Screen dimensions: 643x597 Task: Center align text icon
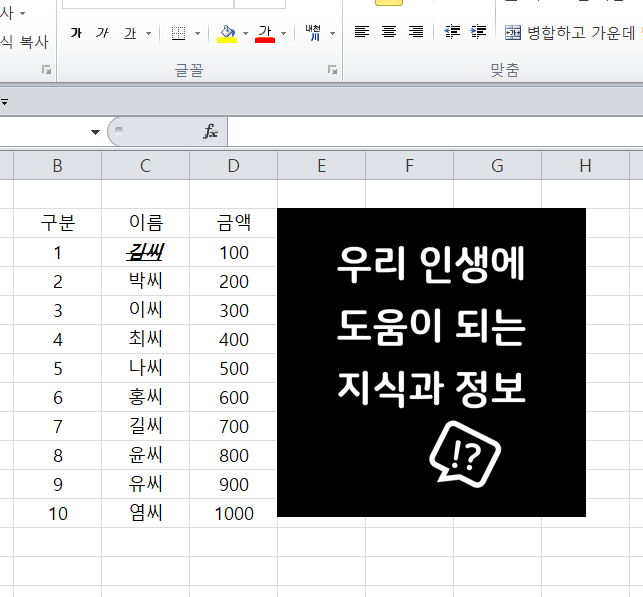(389, 32)
